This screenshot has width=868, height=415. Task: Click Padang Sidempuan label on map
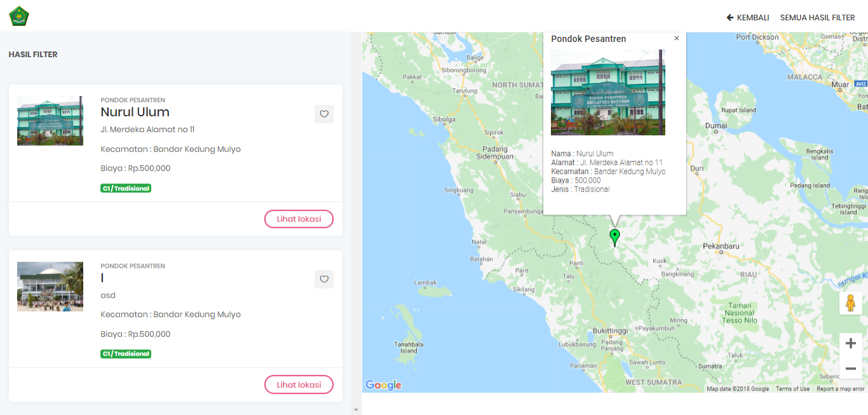pyautogui.click(x=495, y=153)
